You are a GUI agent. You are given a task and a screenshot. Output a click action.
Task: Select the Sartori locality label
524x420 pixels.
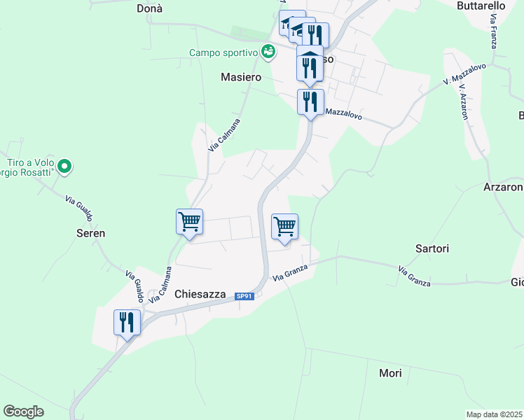pos(432,248)
